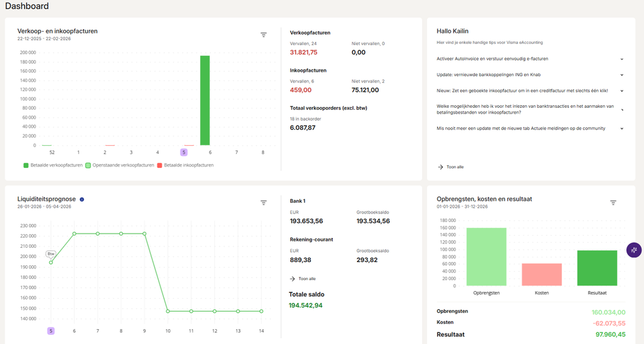Click Rekening-courant Grootboeksaldo 293,82
Viewport: 644px width, 344px height.
367,259
